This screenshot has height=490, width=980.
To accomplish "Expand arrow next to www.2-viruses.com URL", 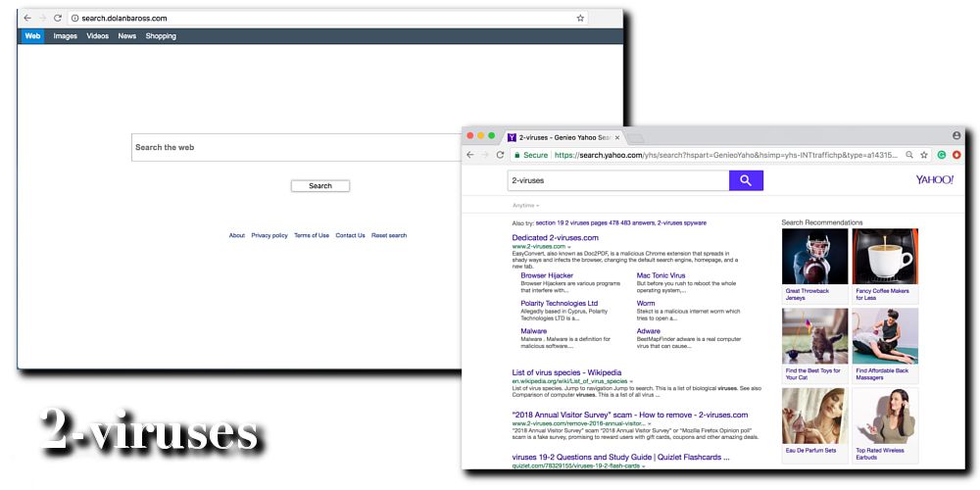I will [568, 247].
